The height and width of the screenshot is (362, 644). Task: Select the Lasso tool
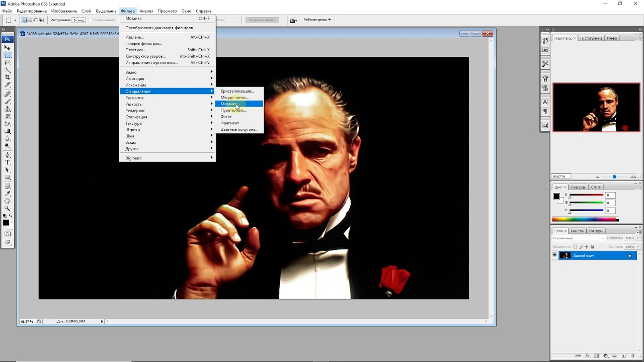point(8,62)
